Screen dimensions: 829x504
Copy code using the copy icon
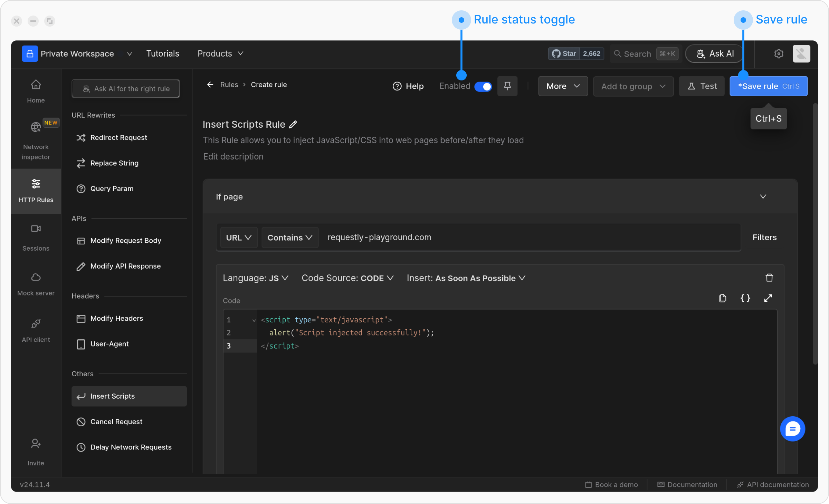tap(722, 298)
